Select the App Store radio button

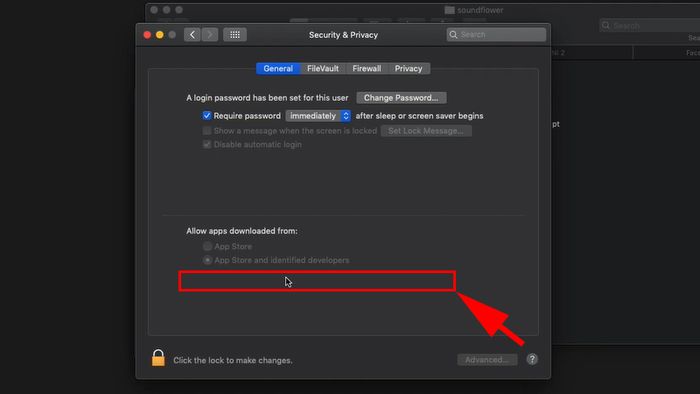coord(208,246)
